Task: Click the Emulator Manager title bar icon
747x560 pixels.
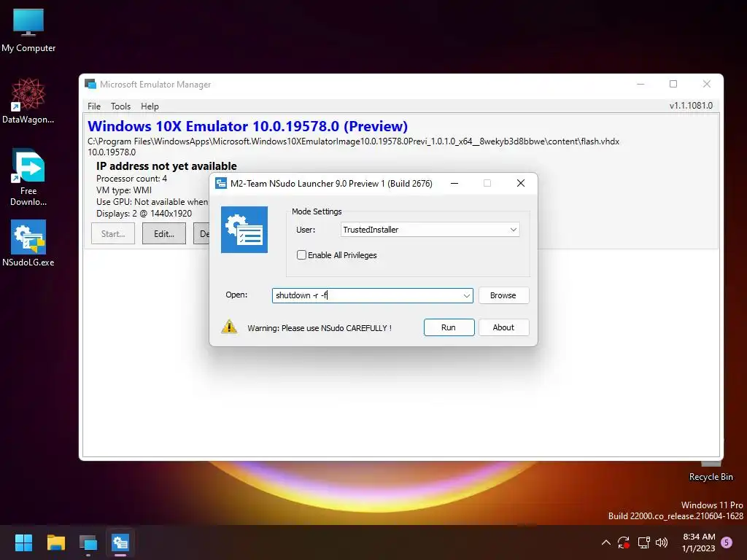Action: click(x=90, y=85)
